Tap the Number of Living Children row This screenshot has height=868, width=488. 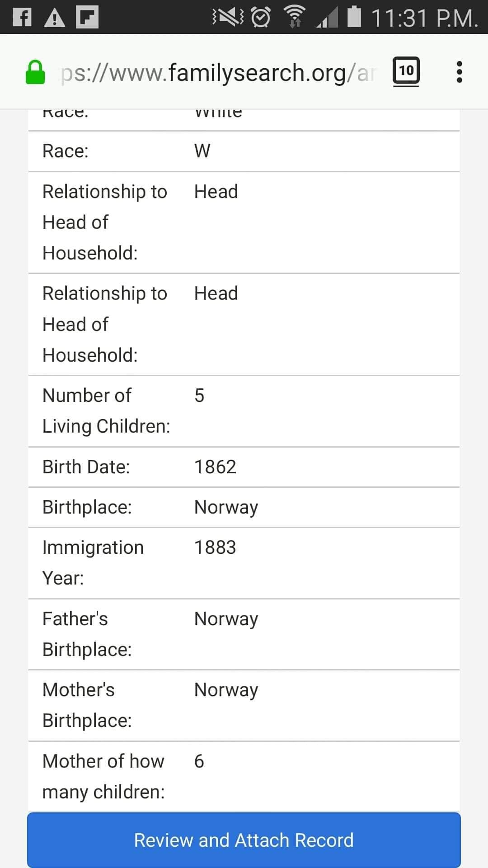point(244,411)
